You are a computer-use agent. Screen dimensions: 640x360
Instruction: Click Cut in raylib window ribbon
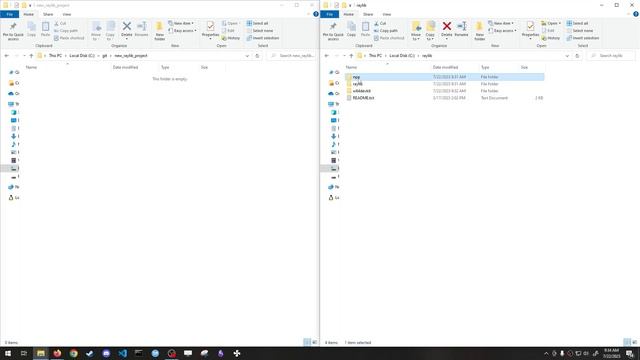(x=380, y=23)
